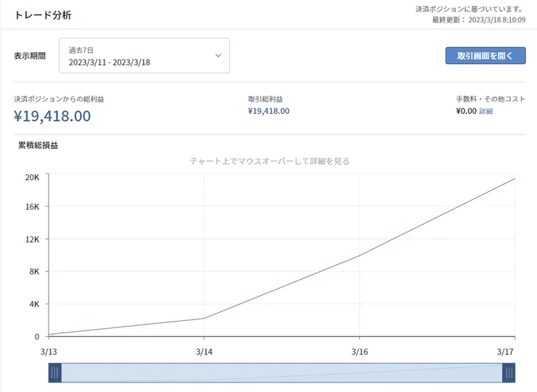The height and width of the screenshot is (392, 537).
Task: Click the 16K y-axis label
Action: 32,207
